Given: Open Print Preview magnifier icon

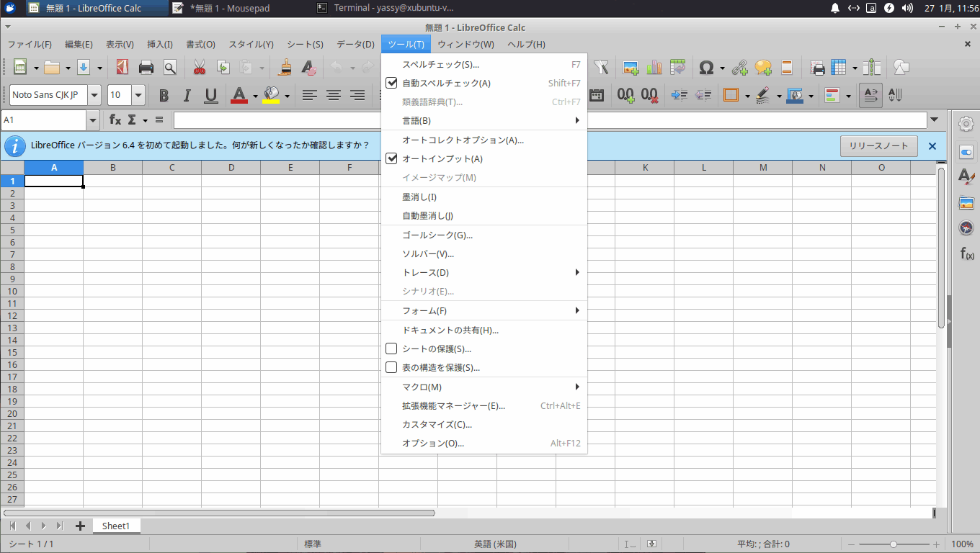Looking at the screenshot, I should point(170,68).
